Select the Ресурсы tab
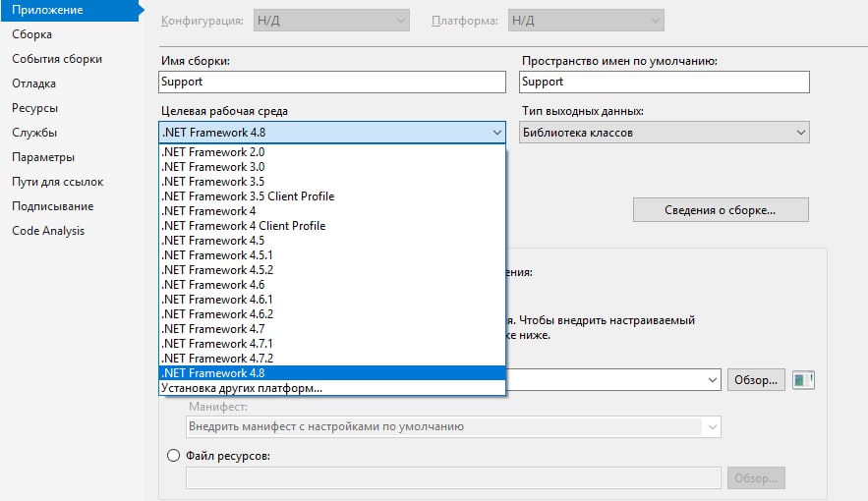868x501 pixels. click(34, 108)
